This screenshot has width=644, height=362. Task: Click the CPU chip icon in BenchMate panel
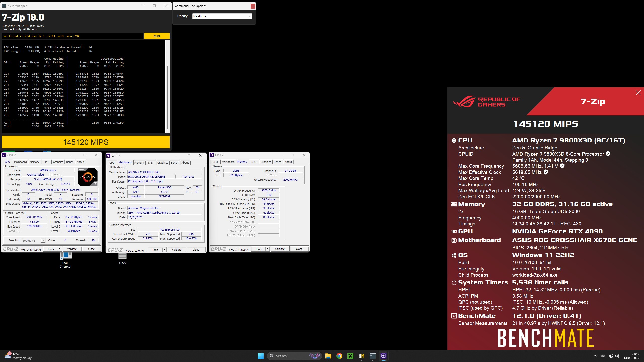click(454, 141)
